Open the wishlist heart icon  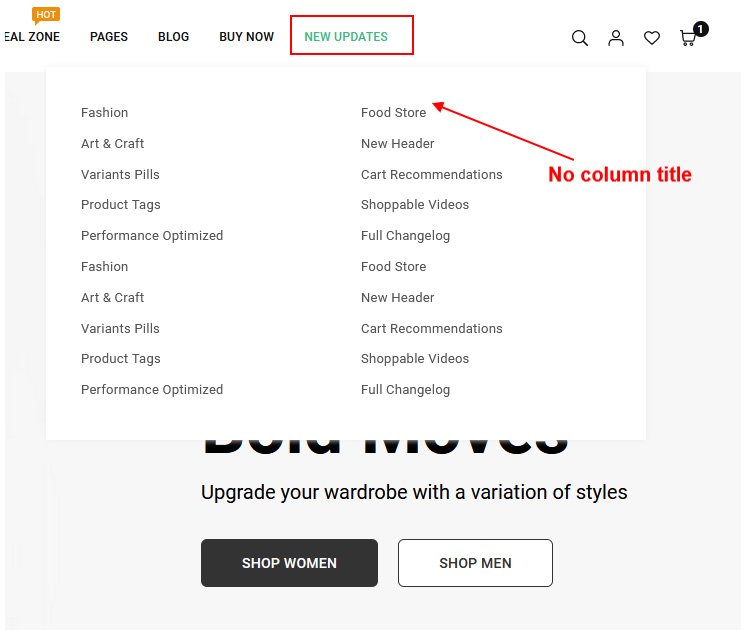pyautogui.click(x=652, y=38)
